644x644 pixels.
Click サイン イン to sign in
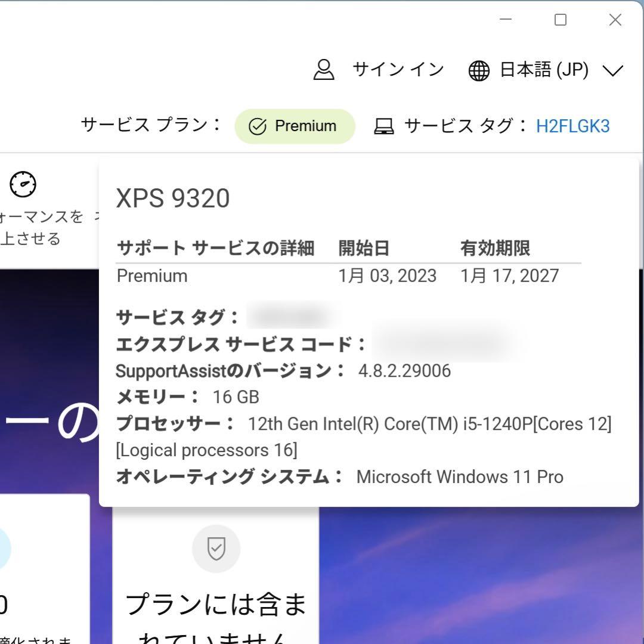coord(397,69)
